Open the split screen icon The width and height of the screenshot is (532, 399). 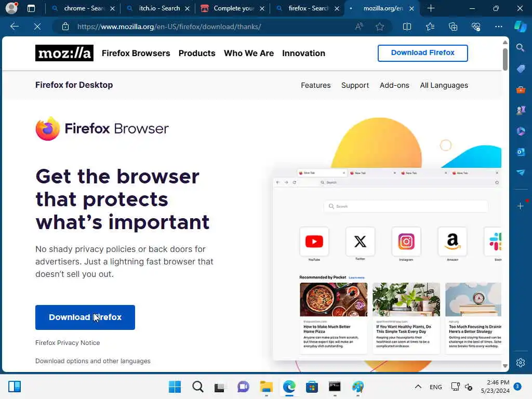[x=407, y=26]
